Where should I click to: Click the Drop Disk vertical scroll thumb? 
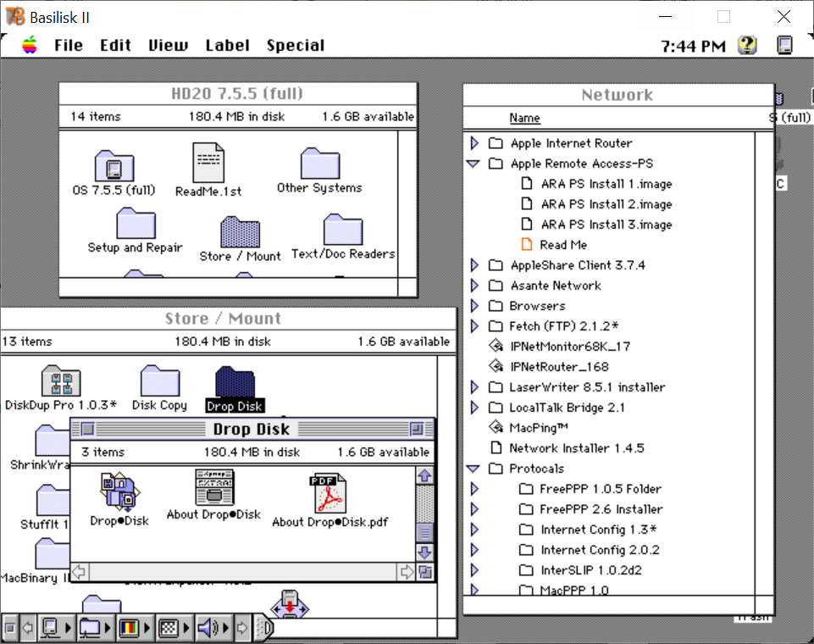pyautogui.click(x=424, y=533)
